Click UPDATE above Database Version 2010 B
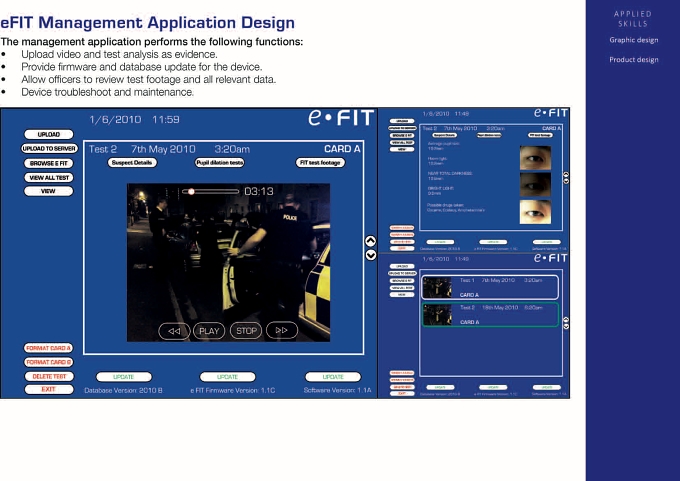The width and height of the screenshot is (680, 481). [x=124, y=377]
